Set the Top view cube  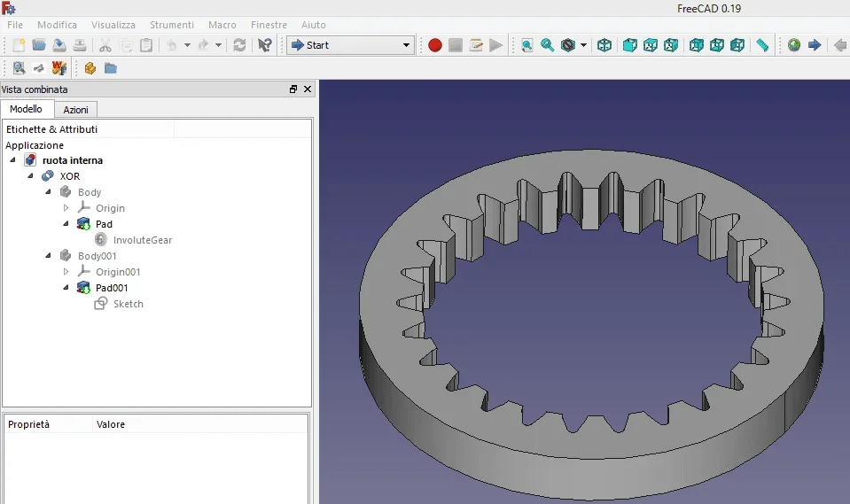pyautogui.click(x=650, y=45)
